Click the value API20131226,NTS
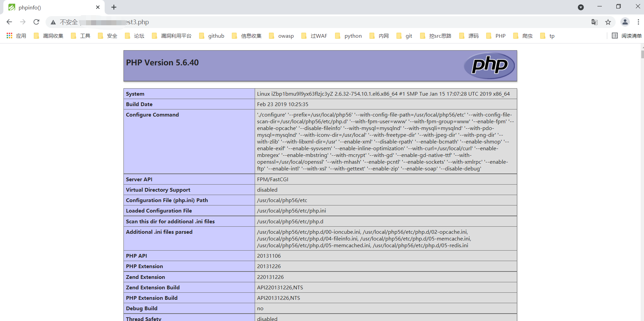 coord(279,298)
